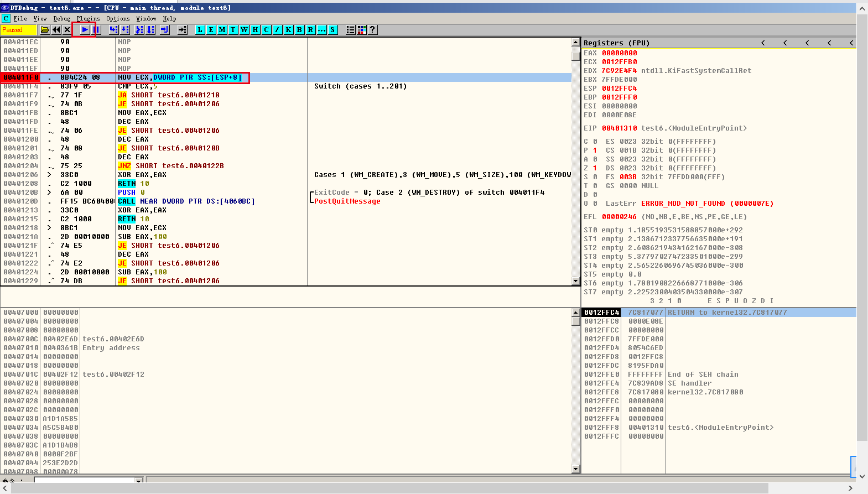Show Breakpoints via the B button
This screenshot has height=494, width=868.
click(x=300, y=30)
